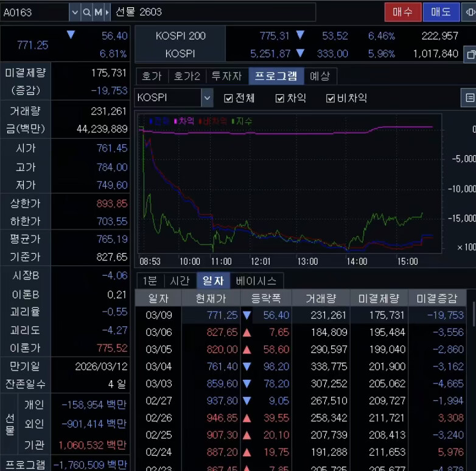Switch to the 호가 tab
The height and width of the screenshot is (471, 476).
152,76
